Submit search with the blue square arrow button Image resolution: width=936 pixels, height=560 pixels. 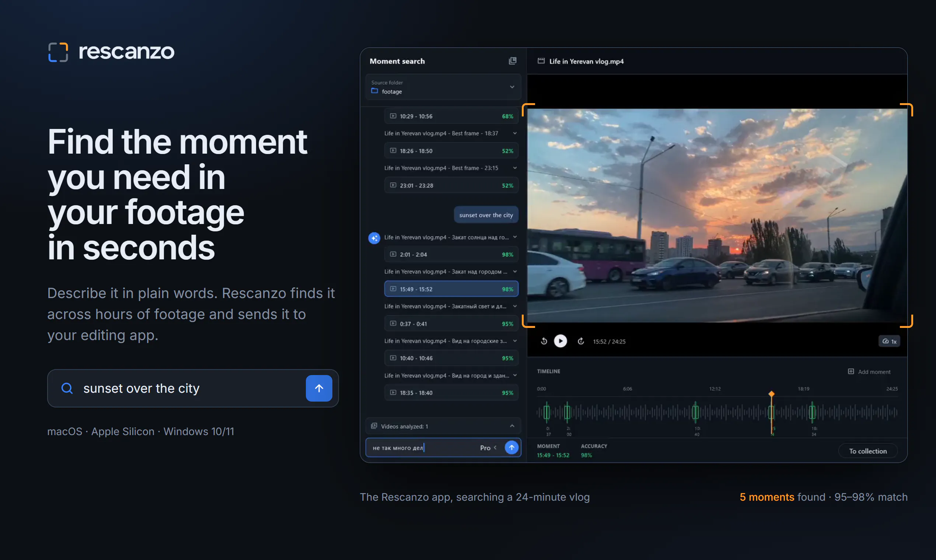319,388
